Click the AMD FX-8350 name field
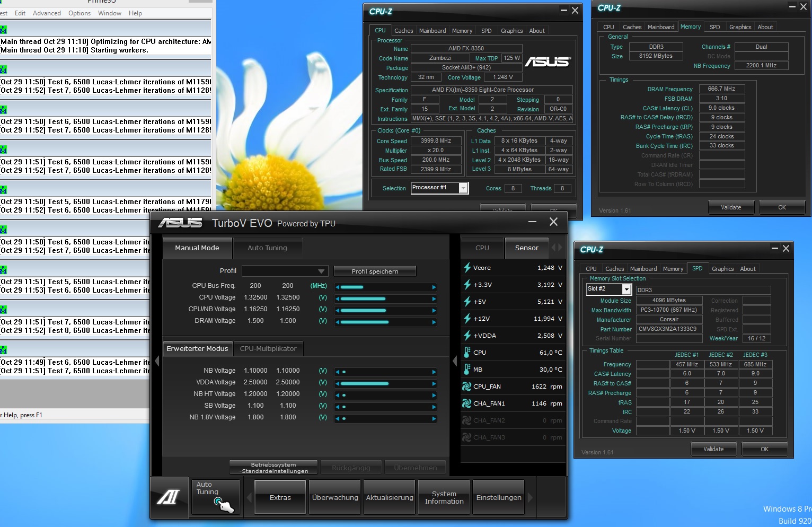 [466, 48]
